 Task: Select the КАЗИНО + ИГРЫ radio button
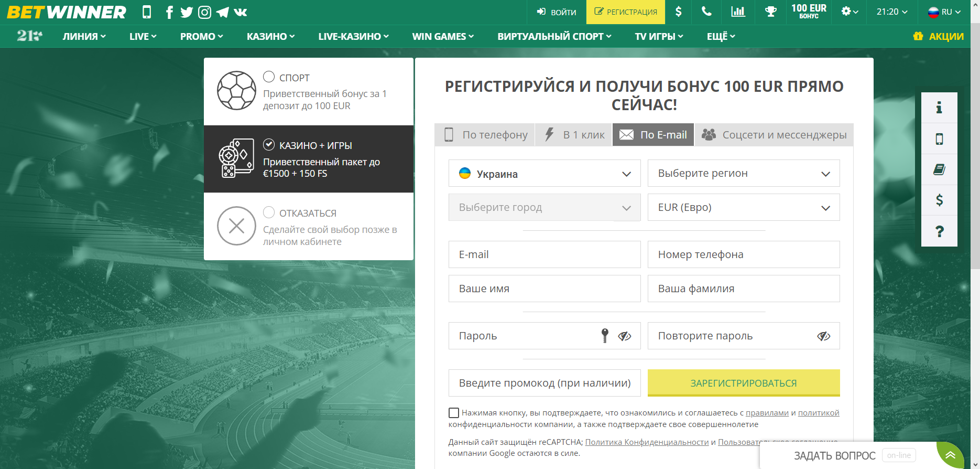(269, 144)
